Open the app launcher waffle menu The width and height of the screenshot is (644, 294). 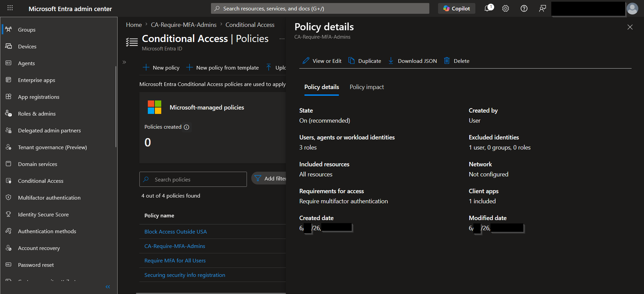coord(10,8)
